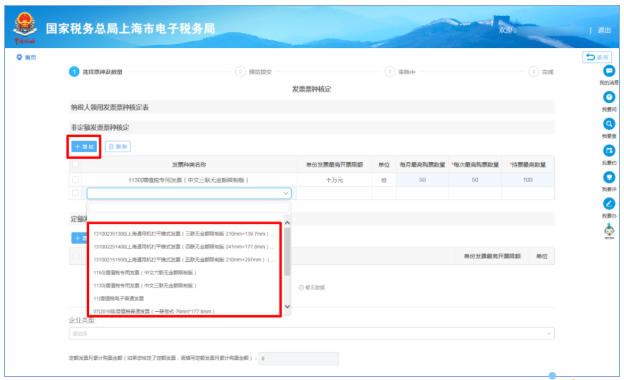Viewport: 624px width, 380px height.
Task: Open the robot assistant icon
Action: (x=609, y=231)
